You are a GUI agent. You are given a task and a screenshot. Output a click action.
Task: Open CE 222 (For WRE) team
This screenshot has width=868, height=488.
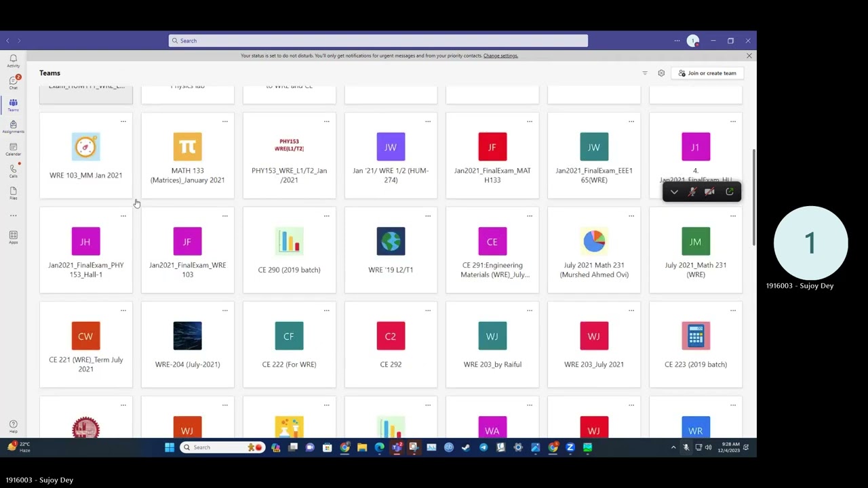pos(290,346)
